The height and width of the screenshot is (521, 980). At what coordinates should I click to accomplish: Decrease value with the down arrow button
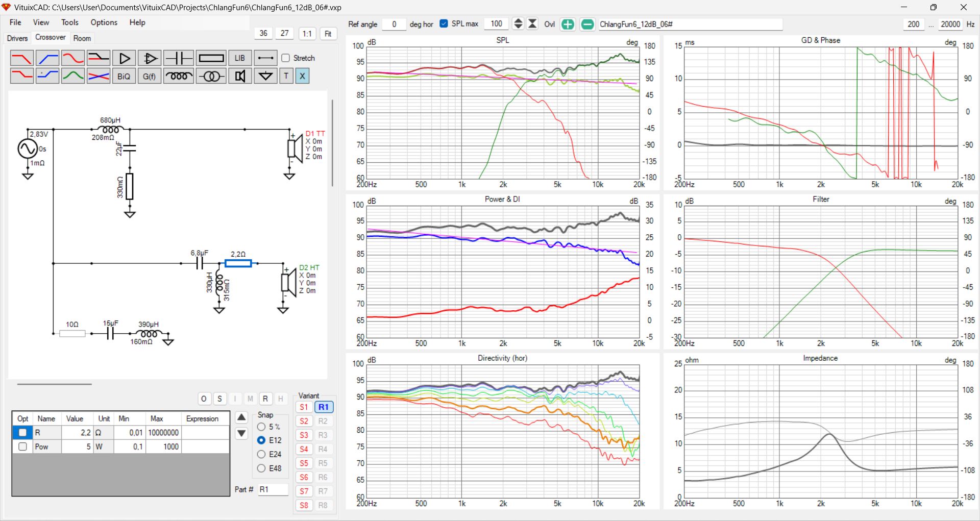coord(241,434)
